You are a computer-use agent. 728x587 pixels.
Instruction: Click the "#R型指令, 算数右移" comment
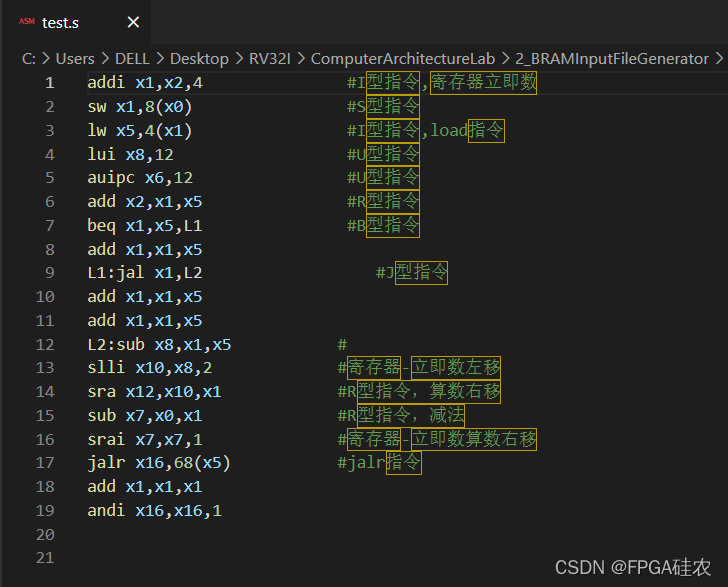[419, 391]
